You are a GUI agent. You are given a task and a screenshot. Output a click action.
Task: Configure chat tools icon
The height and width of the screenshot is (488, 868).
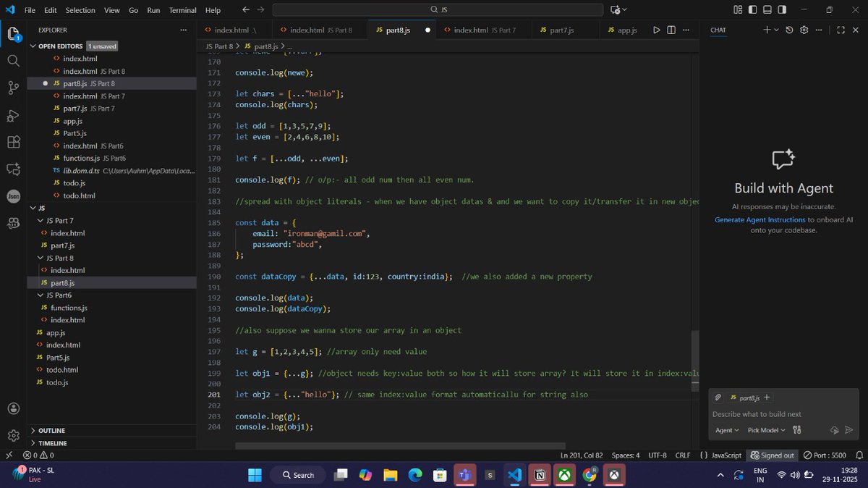796,430
